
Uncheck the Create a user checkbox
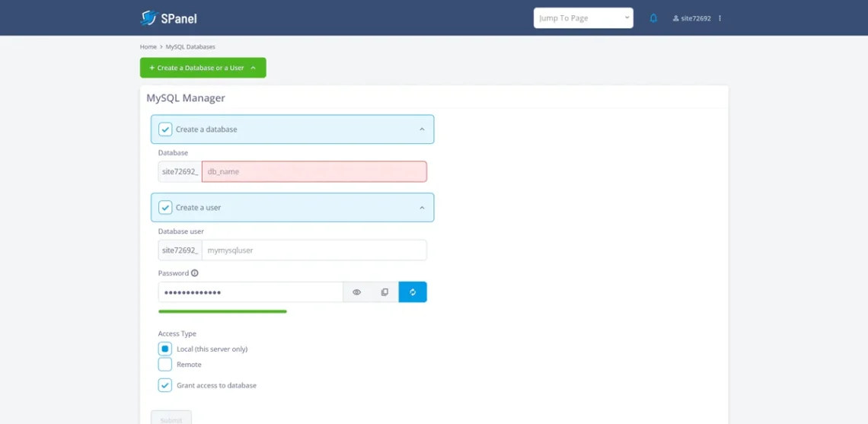click(165, 208)
